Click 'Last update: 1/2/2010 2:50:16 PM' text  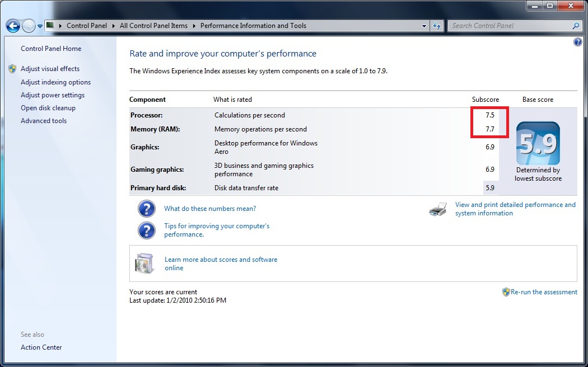178,300
